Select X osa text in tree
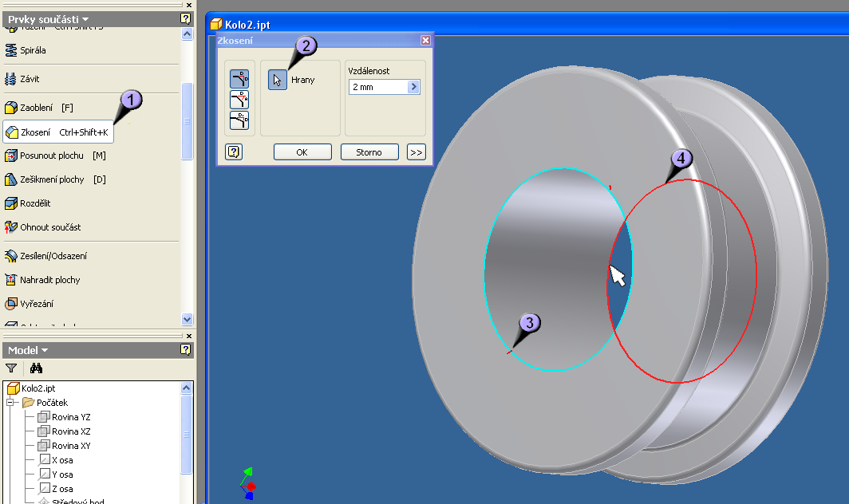 click(x=62, y=460)
